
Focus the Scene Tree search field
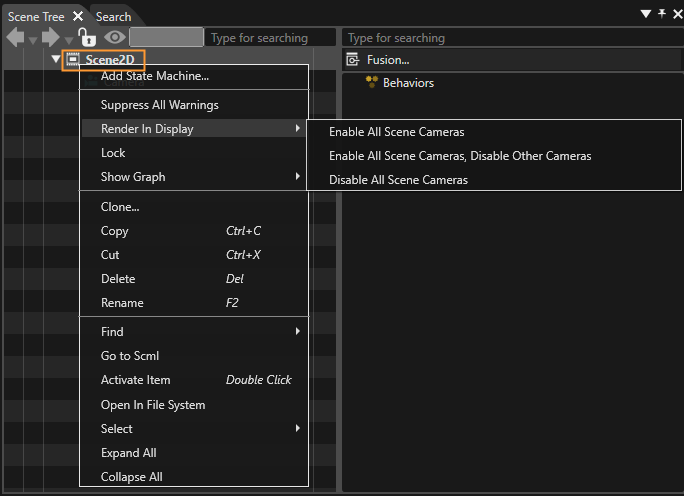[270, 38]
